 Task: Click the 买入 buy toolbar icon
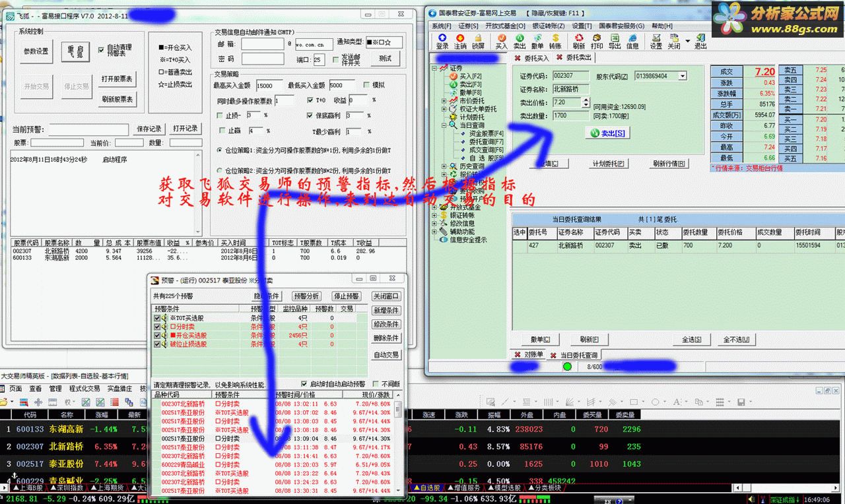(x=502, y=42)
